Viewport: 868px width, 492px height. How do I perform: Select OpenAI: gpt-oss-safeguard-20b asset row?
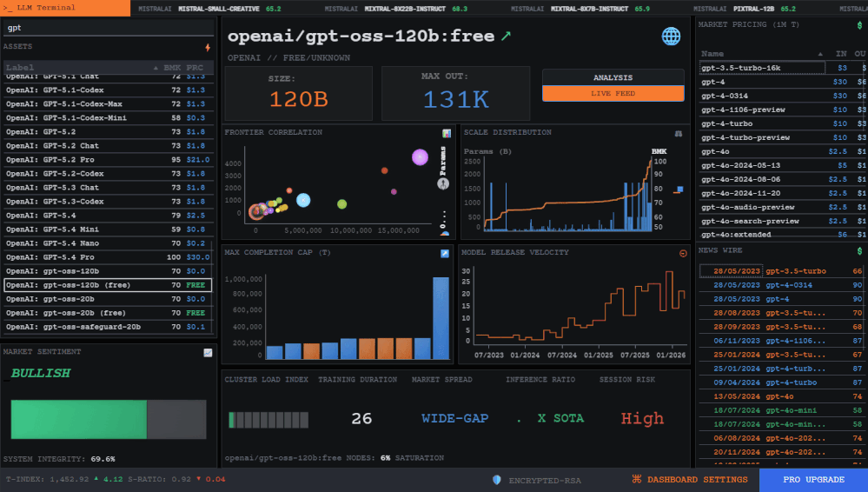point(108,327)
